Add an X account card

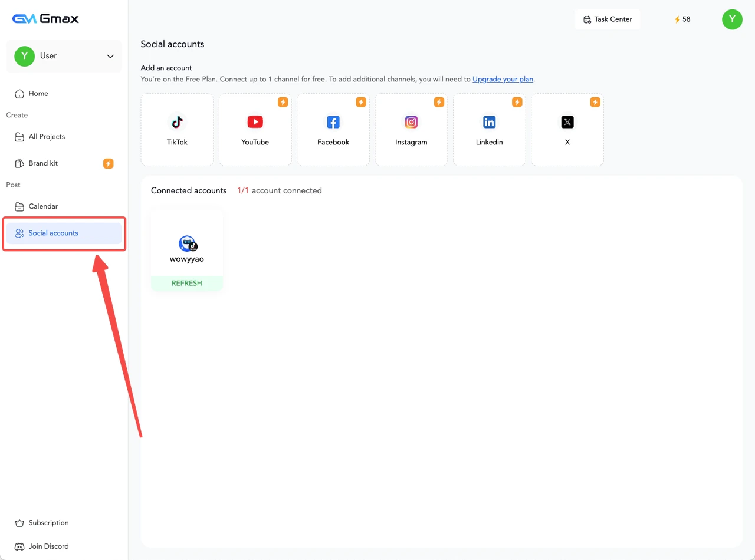[567, 130]
